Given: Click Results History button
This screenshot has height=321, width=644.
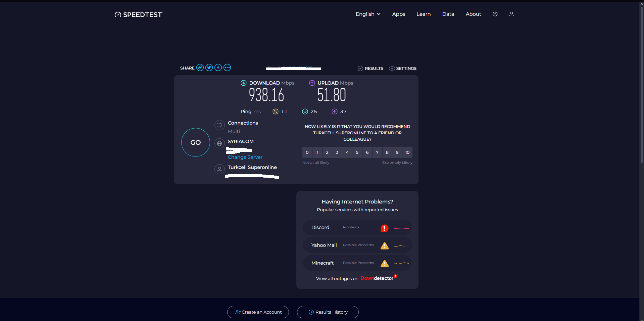Looking at the screenshot, I should pyautogui.click(x=328, y=312).
